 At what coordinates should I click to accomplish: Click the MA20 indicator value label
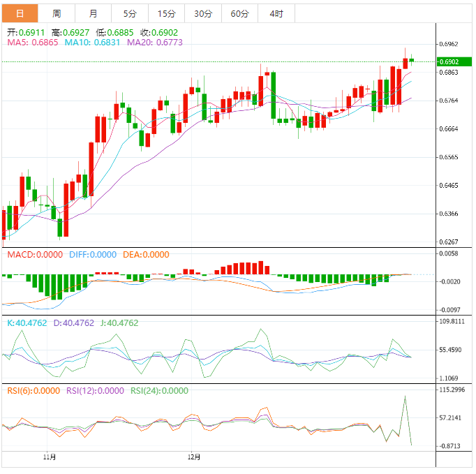(154, 43)
